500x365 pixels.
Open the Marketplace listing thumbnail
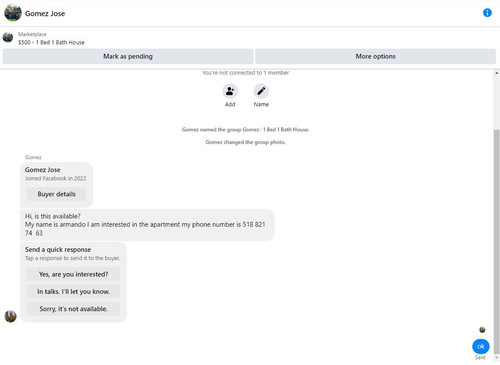(x=8, y=37)
